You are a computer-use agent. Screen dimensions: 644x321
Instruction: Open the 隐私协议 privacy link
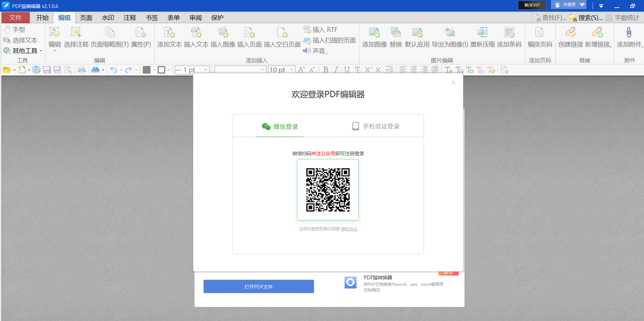348,228
